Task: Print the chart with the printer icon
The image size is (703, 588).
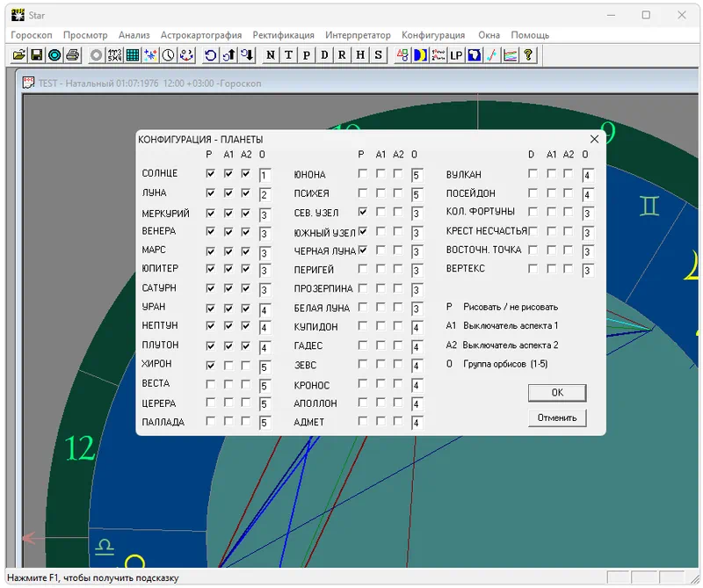Action: click(x=73, y=55)
